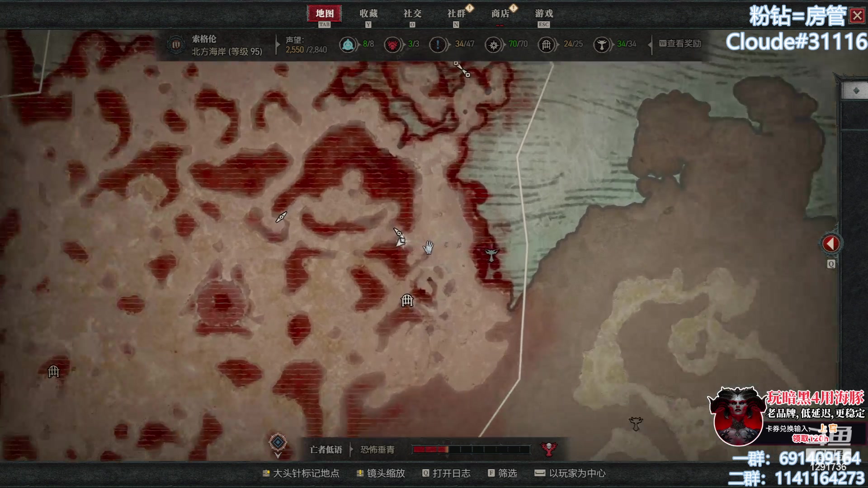Switch to the 收藏 (Collections) tab
Viewport: 868px width, 488px height.
tap(368, 14)
